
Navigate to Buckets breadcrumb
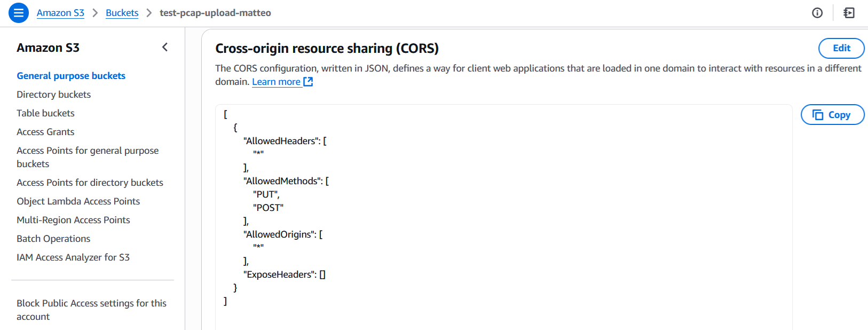122,13
